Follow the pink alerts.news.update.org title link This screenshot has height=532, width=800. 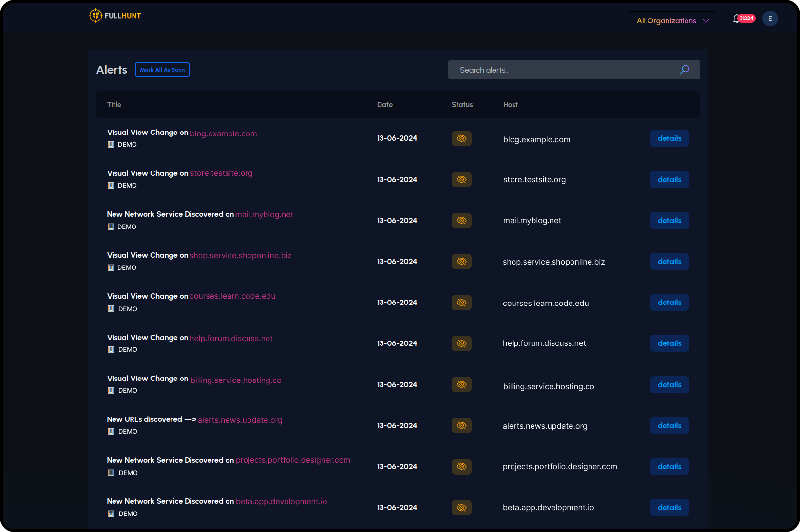point(240,420)
